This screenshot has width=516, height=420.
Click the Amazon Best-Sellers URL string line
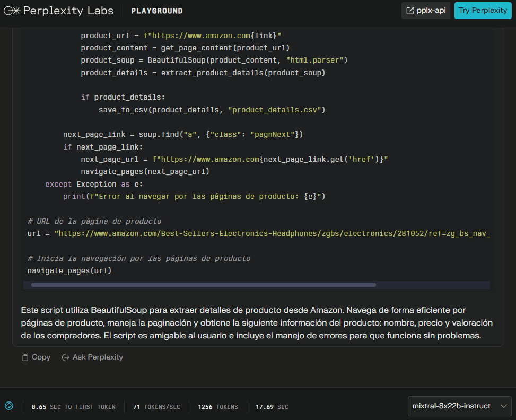click(x=259, y=233)
